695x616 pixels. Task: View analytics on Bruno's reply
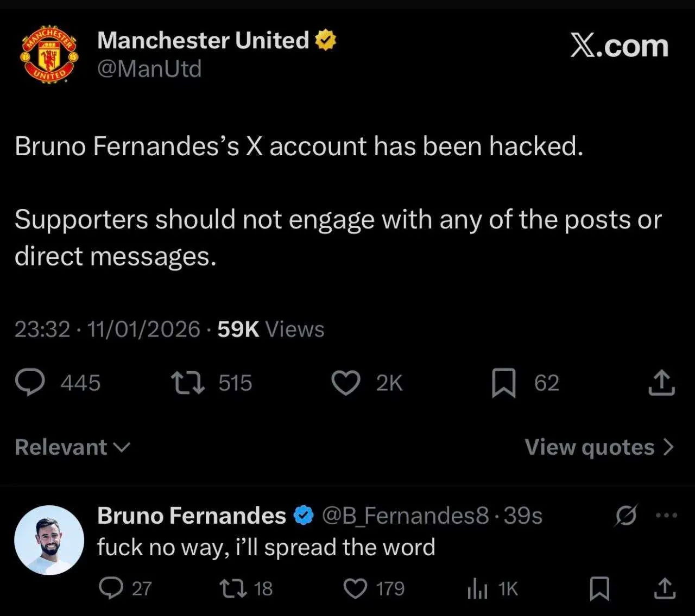(478, 588)
